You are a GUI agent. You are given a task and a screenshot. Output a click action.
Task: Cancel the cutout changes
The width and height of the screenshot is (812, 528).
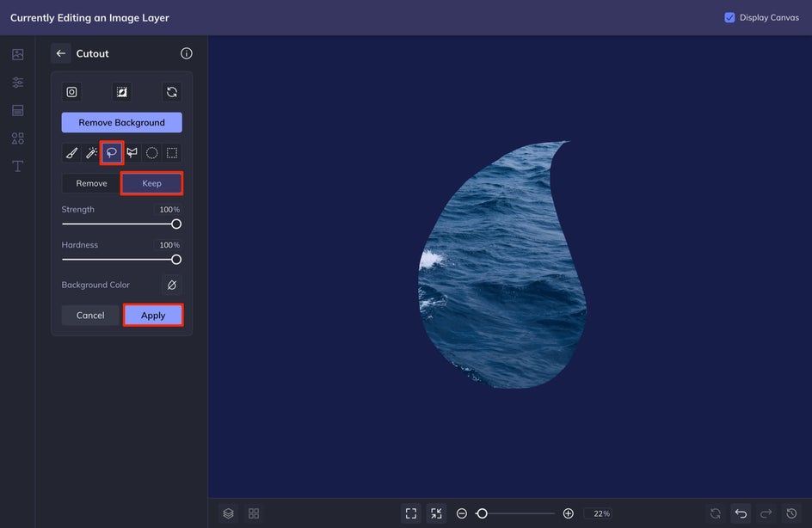pyautogui.click(x=90, y=316)
